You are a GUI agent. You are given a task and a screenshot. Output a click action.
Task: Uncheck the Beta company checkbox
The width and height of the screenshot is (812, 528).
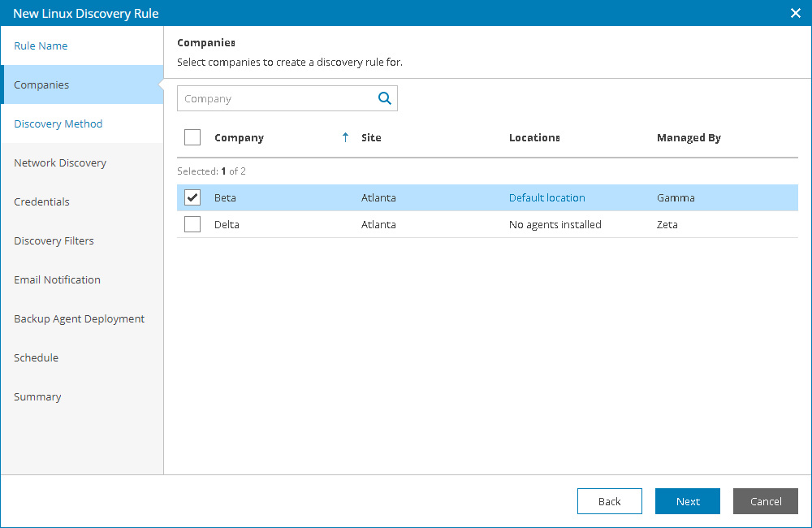pyautogui.click(x=192, y=197)
